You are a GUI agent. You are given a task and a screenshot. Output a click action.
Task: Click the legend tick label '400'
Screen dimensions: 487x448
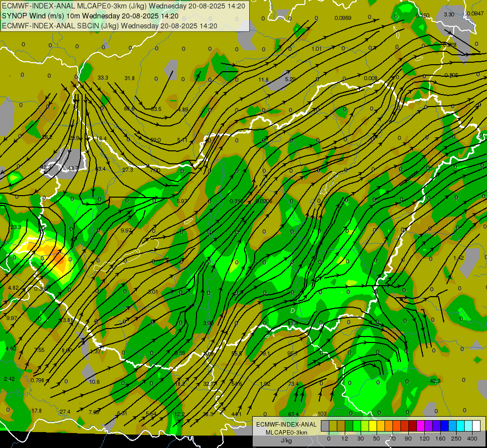coord(472,439)
